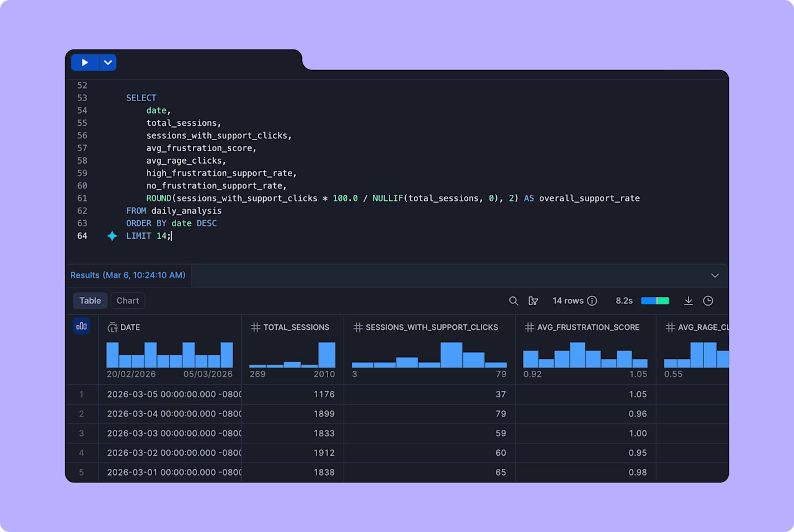This screenshot has height=532, width=794.
Task: Open Results (Mar 6, 10:24:10 AM) tab
Action: coord(128,275)
